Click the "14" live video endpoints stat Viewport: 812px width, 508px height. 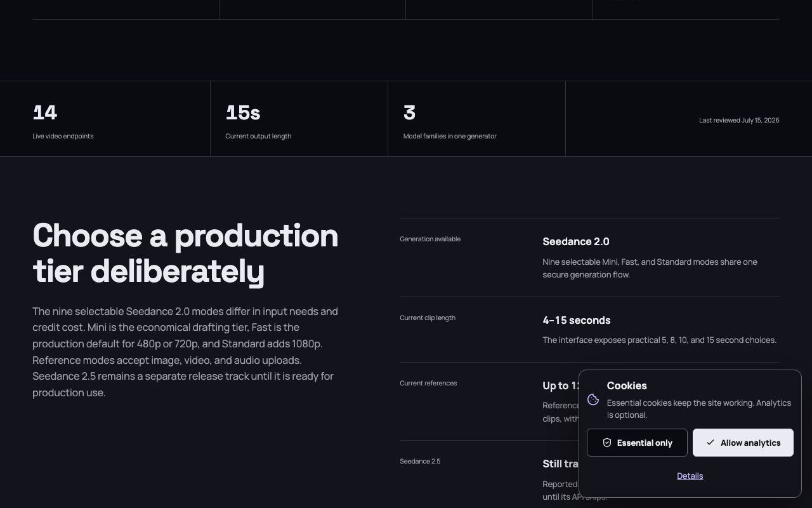coord(45,112)
